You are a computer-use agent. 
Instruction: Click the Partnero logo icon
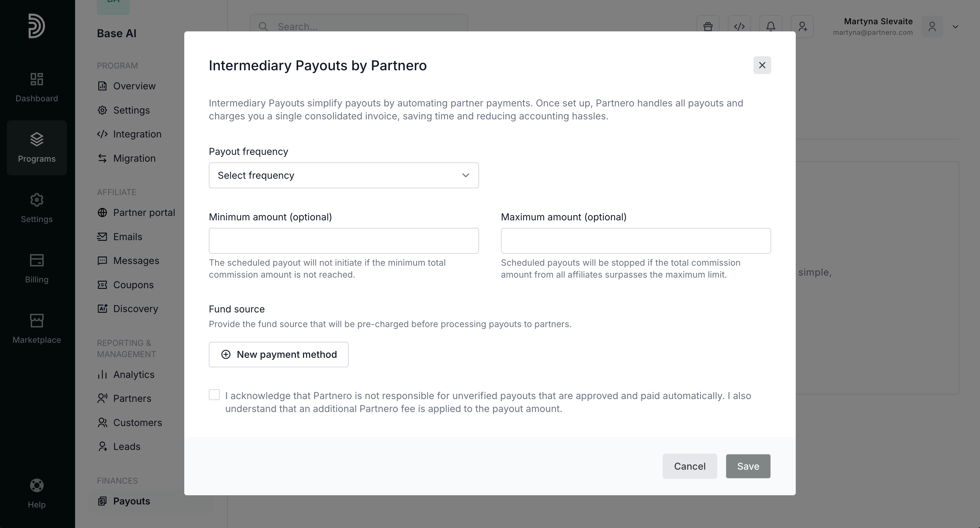[x=37, y=26]
